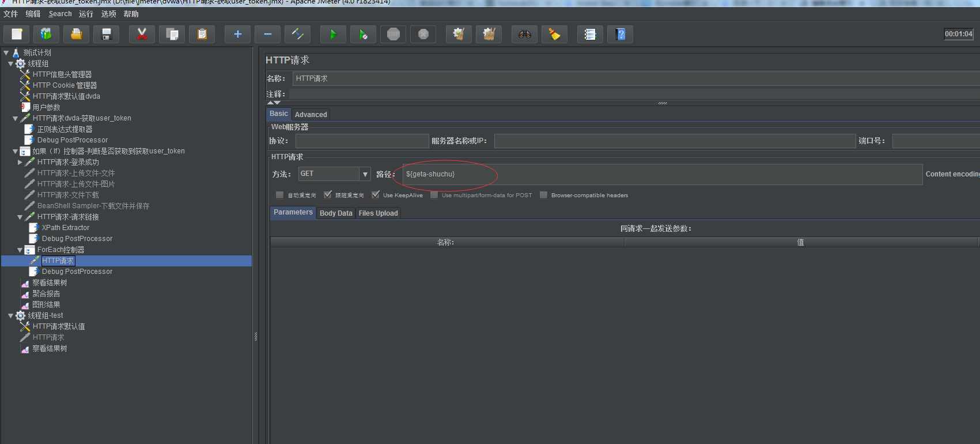This screenshot has height=444, width=980.
Task: Click the Paste clipboard icon
Action: point(202,34)
